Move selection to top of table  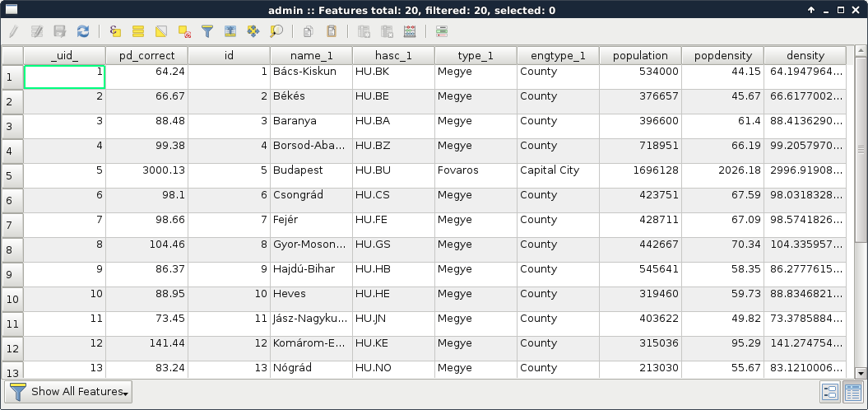230,31
